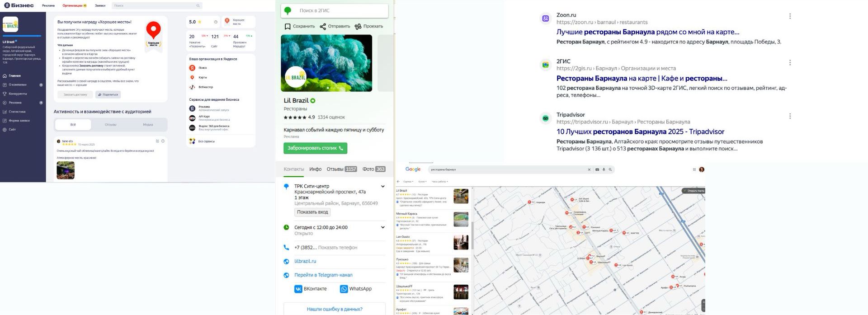This screenshot has height=315, width=868.
Task: Click the WhatsApp icon in 2GIS contacts
Action: click(344, 289)
